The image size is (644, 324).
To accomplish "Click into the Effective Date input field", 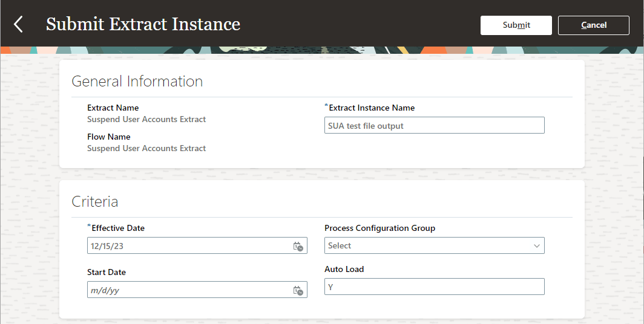I will 189,246.
